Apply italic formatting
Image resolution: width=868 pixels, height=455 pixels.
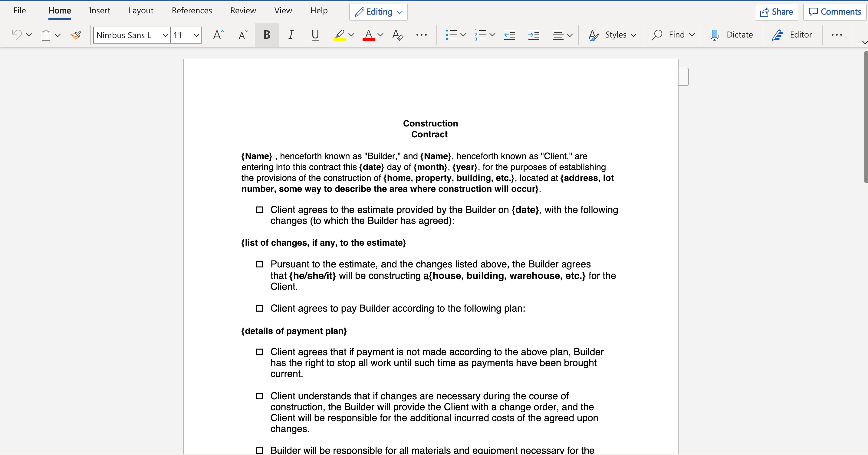click(291, 35)
